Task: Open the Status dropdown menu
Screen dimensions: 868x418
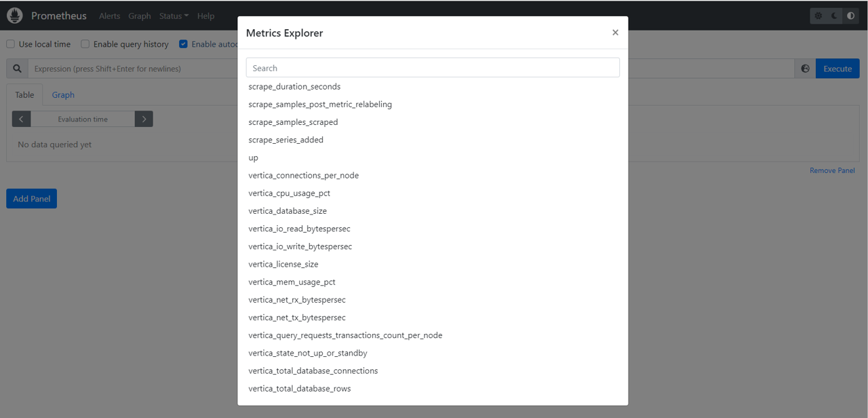Action: point(174,16)
